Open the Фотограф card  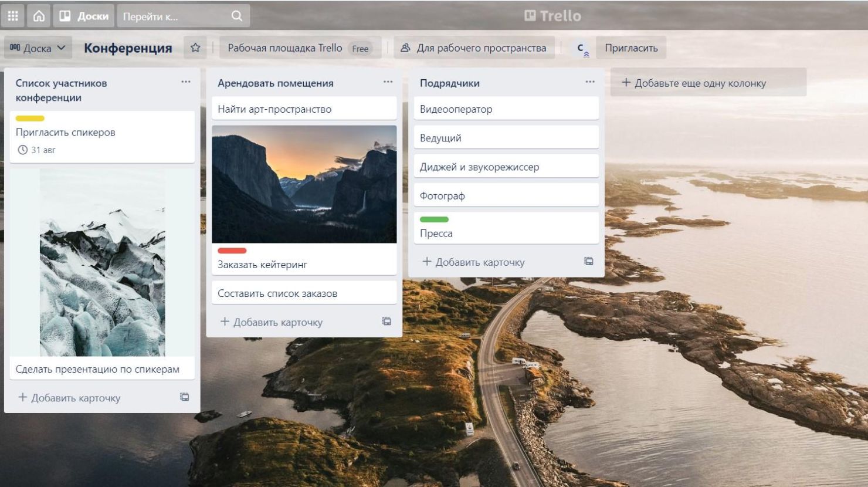coord(506,195)
